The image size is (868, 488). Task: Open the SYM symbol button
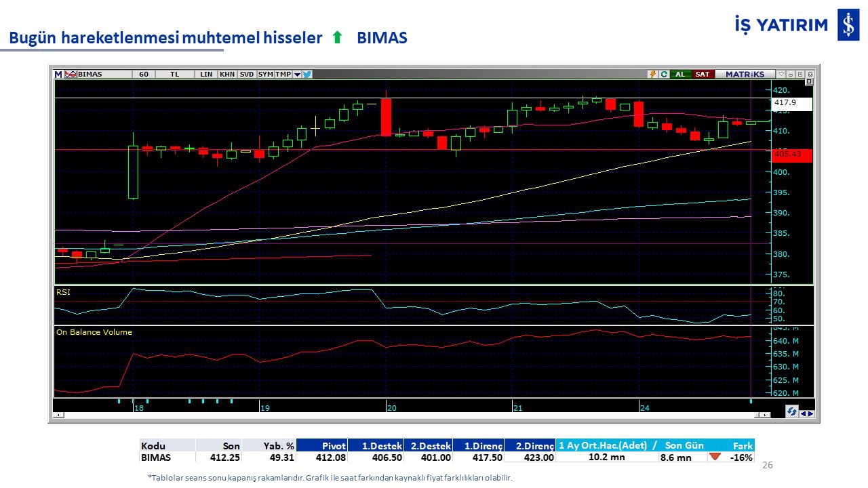(266, 75)
